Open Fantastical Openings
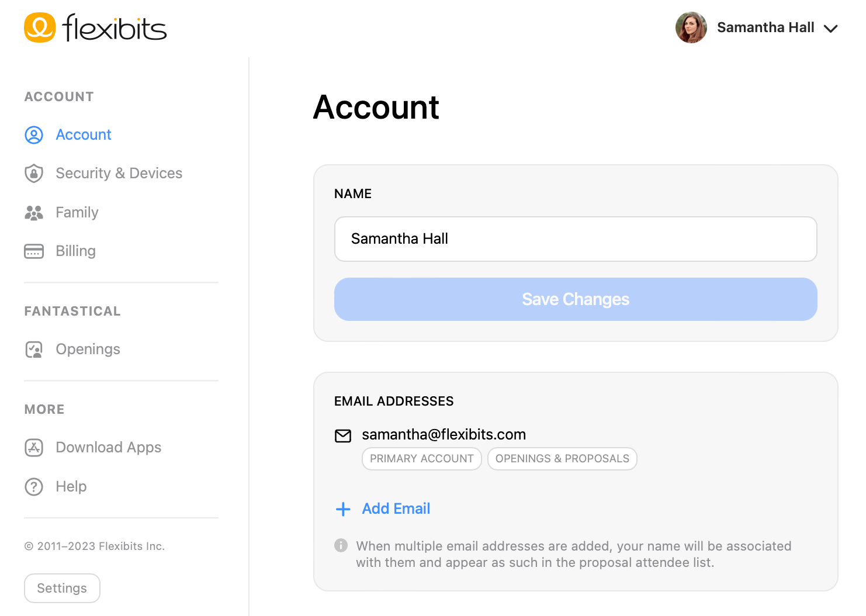This screenshot has height=616, width=866. click(x=88, y=349)
